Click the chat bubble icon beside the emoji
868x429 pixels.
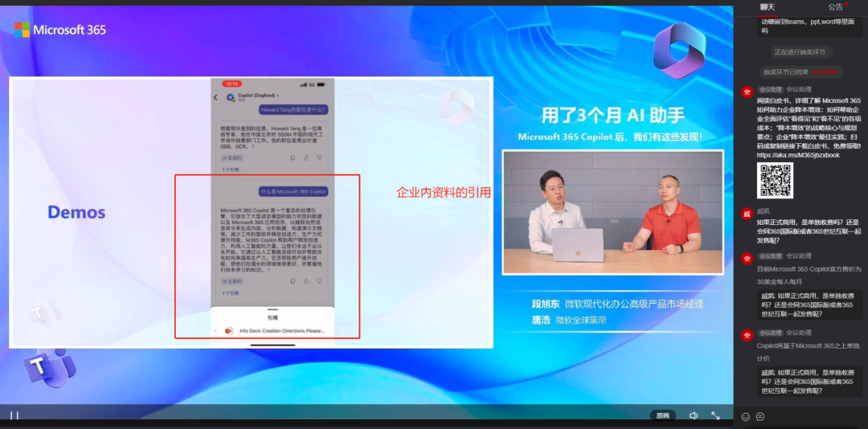760,416
